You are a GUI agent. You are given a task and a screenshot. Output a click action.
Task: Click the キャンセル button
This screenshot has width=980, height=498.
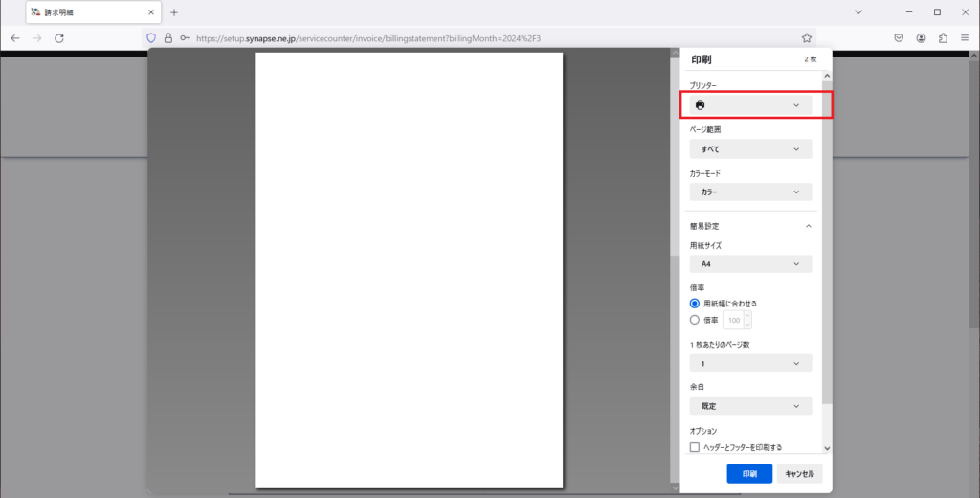[799, 474]
